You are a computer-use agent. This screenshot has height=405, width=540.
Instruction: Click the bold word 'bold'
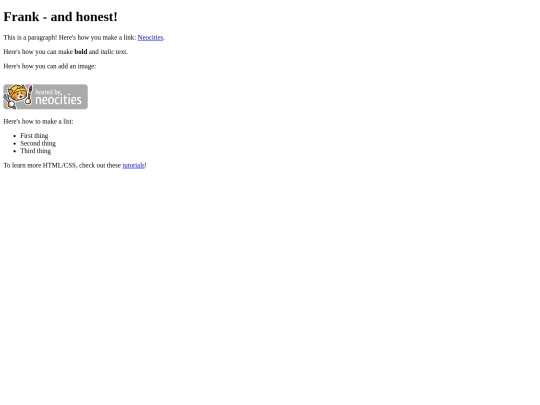81,52
